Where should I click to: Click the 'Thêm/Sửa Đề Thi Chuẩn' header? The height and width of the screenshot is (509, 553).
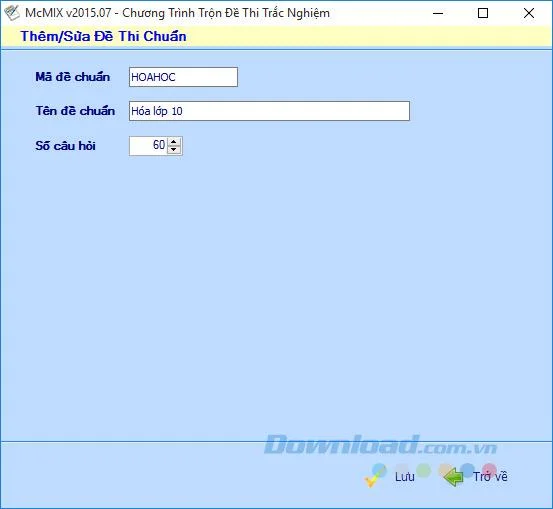point(103,36)
